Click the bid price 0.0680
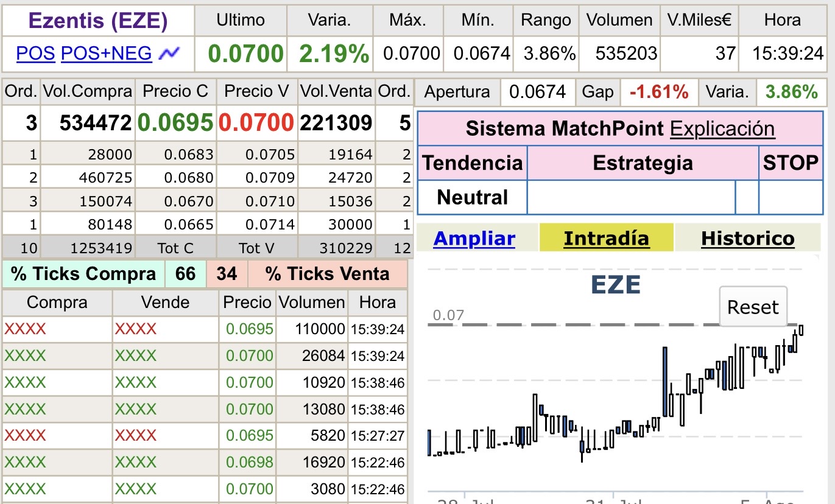 189,178
